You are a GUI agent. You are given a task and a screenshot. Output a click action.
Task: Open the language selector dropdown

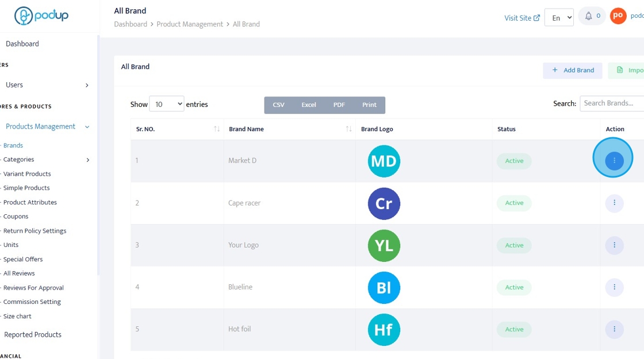coord(558,18)
